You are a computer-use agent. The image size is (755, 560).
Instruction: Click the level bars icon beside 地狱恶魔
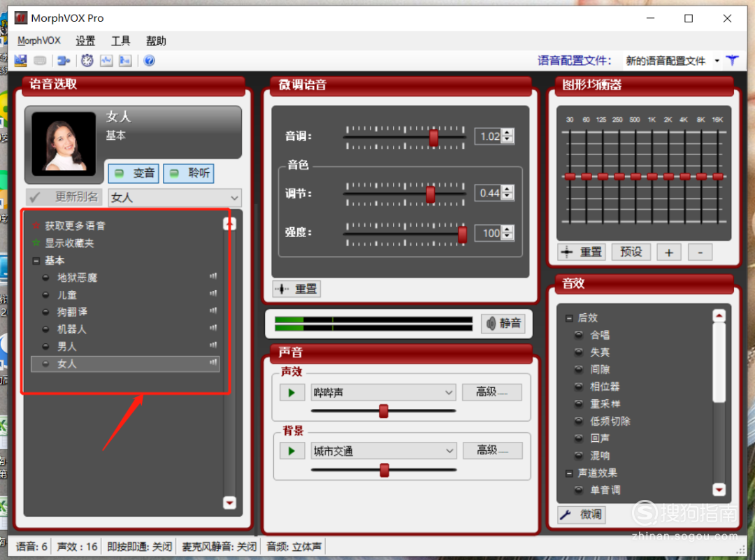click(x=213, y=276)
